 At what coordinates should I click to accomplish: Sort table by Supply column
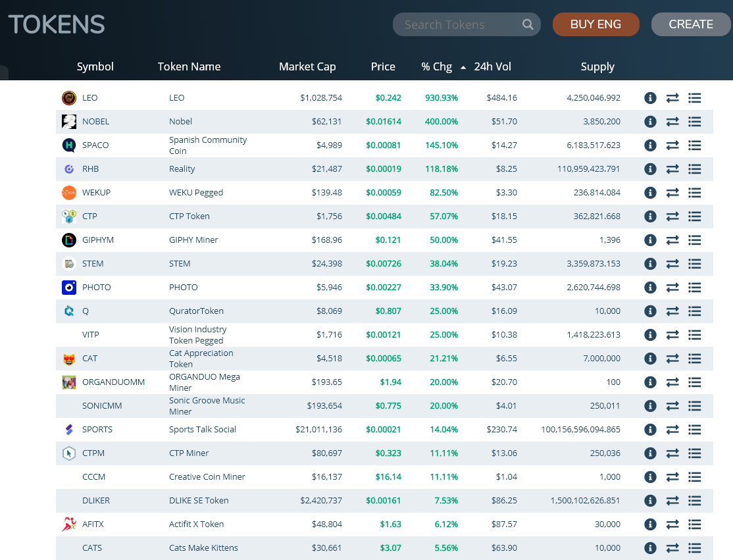pos(597,67)
